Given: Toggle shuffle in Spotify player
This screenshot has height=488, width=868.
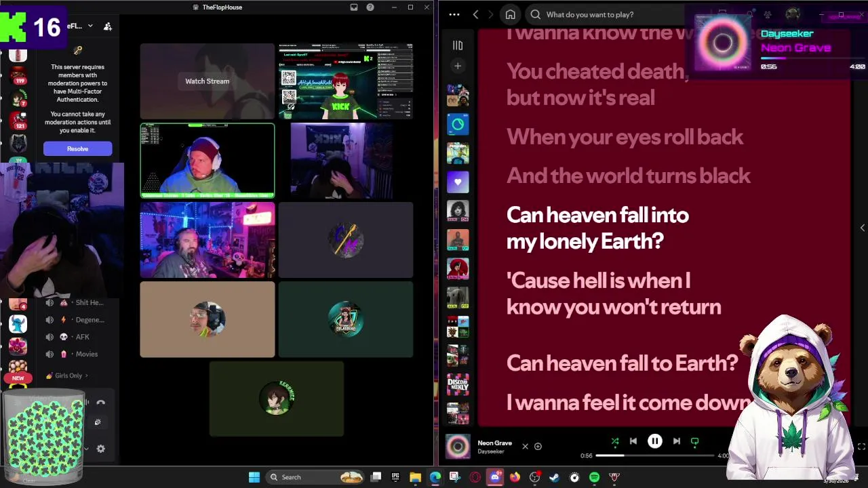Looking at the screenshot, I should [x=615, y=441].
